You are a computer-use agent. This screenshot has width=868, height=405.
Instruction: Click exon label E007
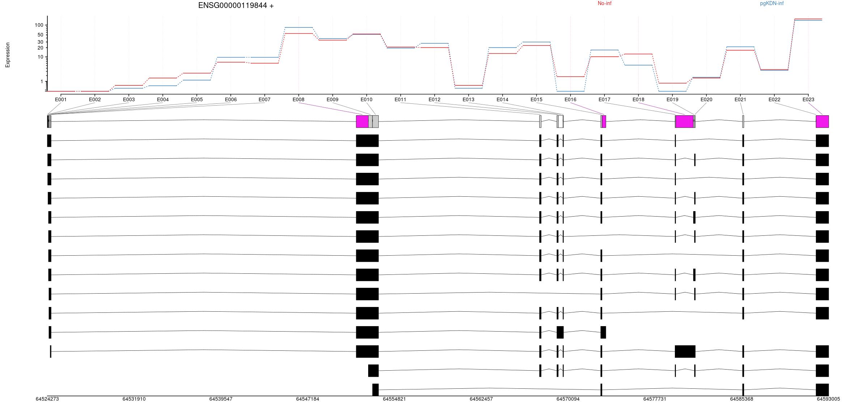tap(264, 99)
